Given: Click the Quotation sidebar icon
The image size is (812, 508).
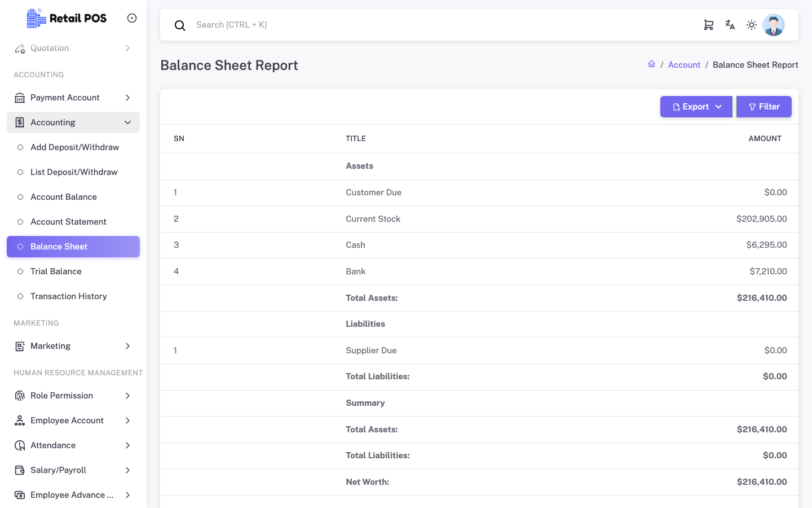Looking at the screenshot, I should pyautogui.click(x=20, y=49).
